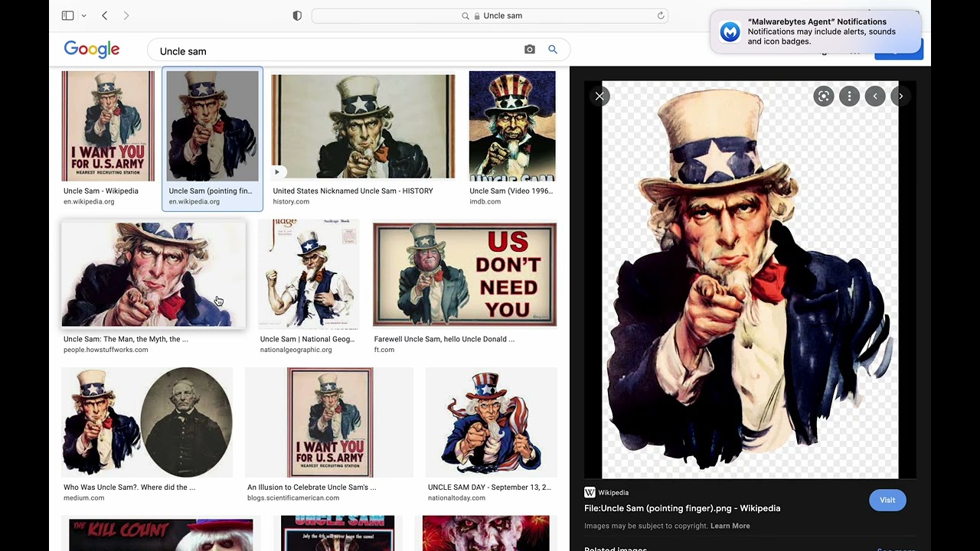Click the Safari address bar showing Uncle sam
Viewport: 980px width, 551px height.
490,15
